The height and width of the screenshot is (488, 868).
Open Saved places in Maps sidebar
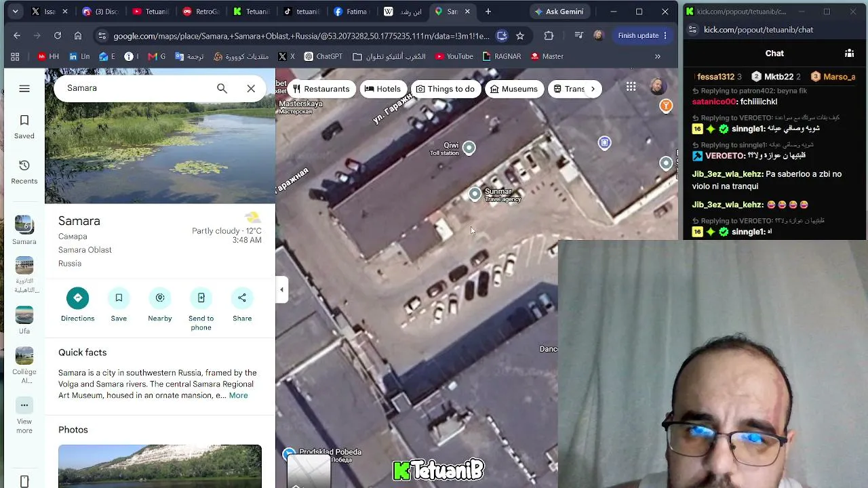click(24, 127)
